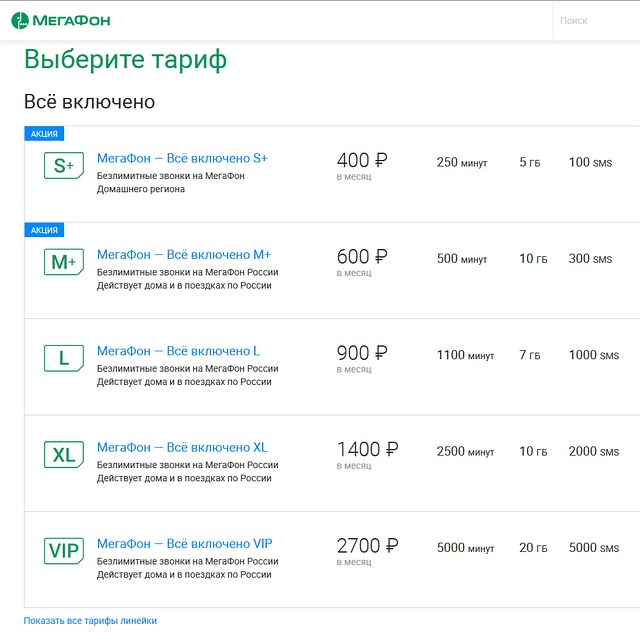Click 10 ГБ value in XL row
The width and height of the screenshot is (640, 632).
(x=533, y=452)
